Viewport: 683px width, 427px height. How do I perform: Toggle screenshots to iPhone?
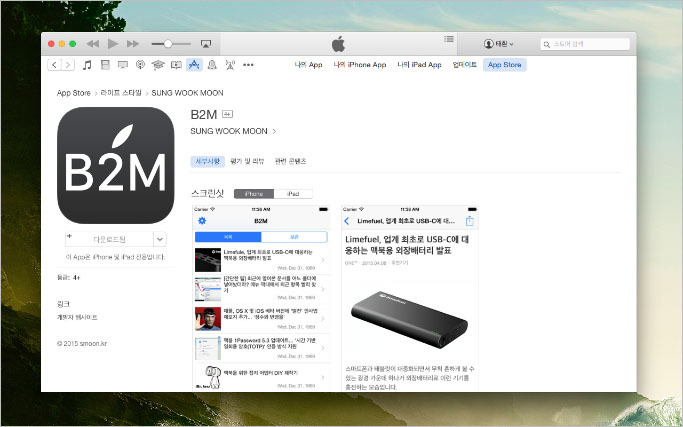(x=254, y=194)
